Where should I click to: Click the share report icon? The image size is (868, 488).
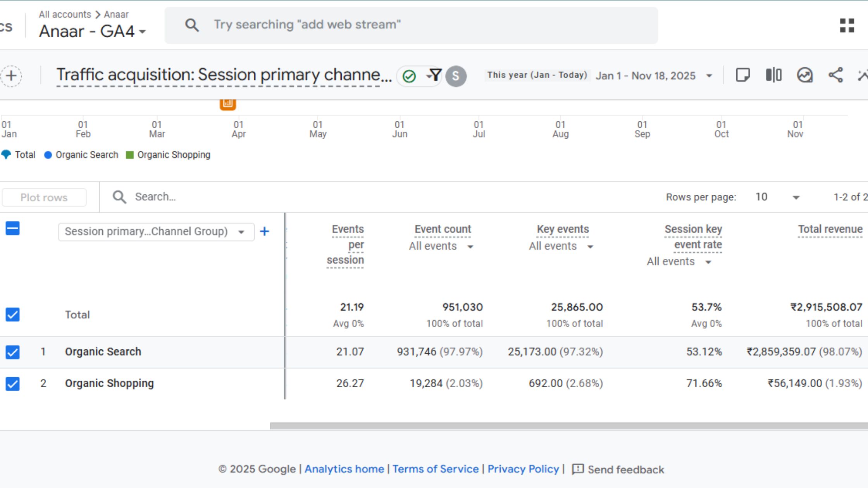pos(836,76)
